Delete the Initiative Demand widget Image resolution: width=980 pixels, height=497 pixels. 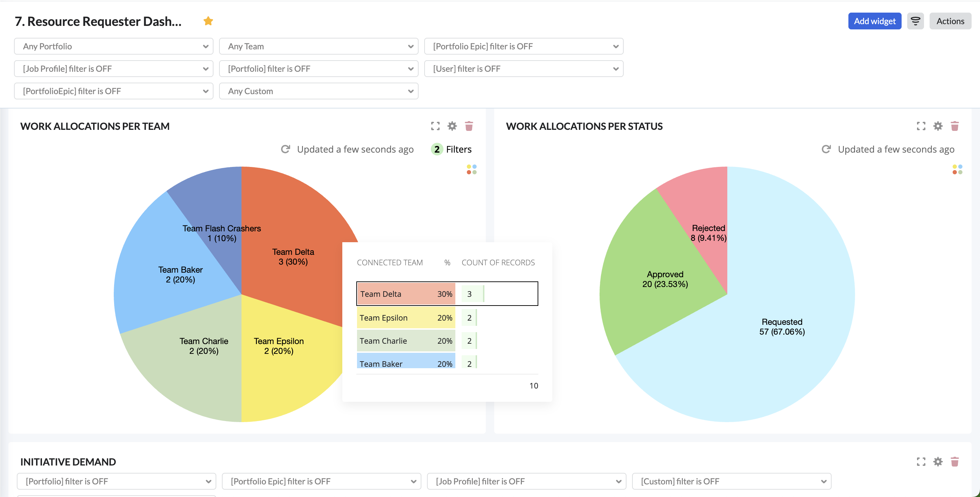[x=954, y=462]
